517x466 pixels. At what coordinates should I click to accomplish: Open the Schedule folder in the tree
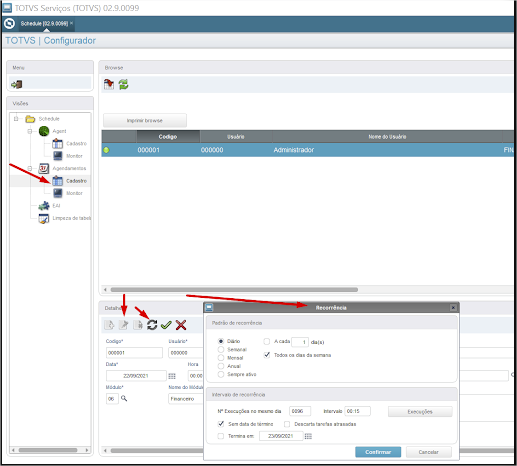(x=30, y=119)
